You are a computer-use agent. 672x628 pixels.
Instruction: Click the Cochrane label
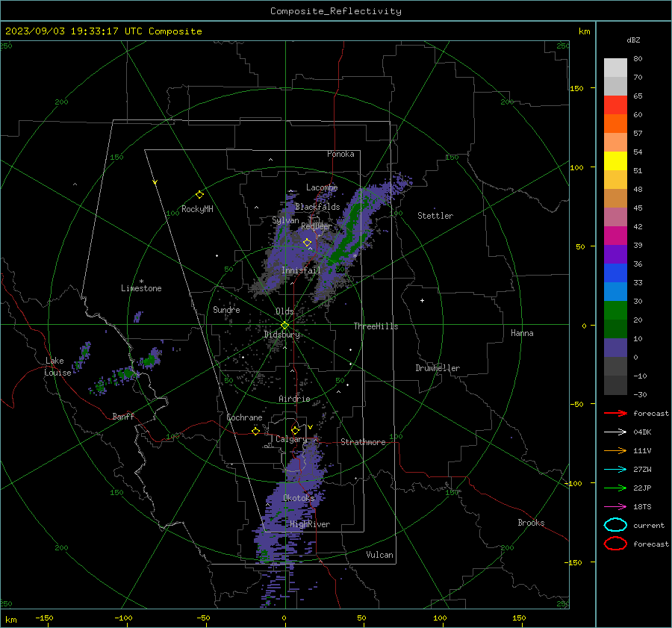[244, 417]
